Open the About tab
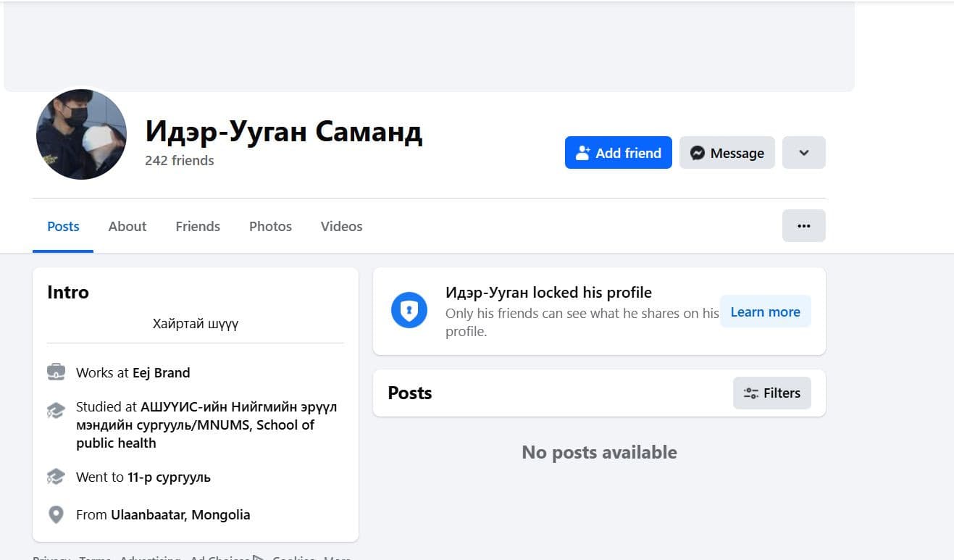954x560 pixels. point(127,226)
